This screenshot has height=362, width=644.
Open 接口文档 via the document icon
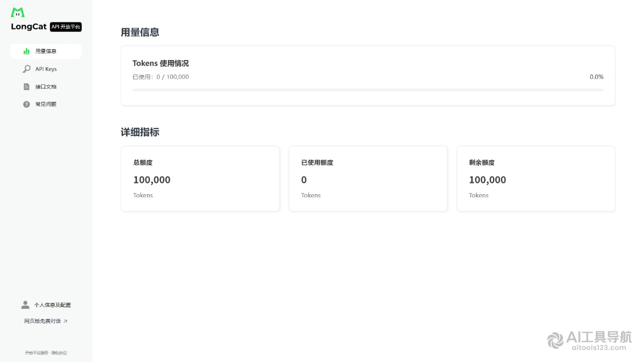coord(26,87)
